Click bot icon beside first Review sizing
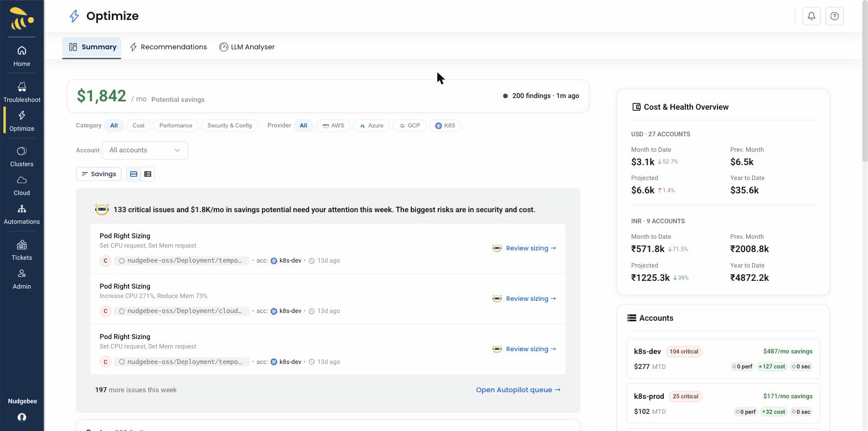868x431 pixels. point(497,248)
